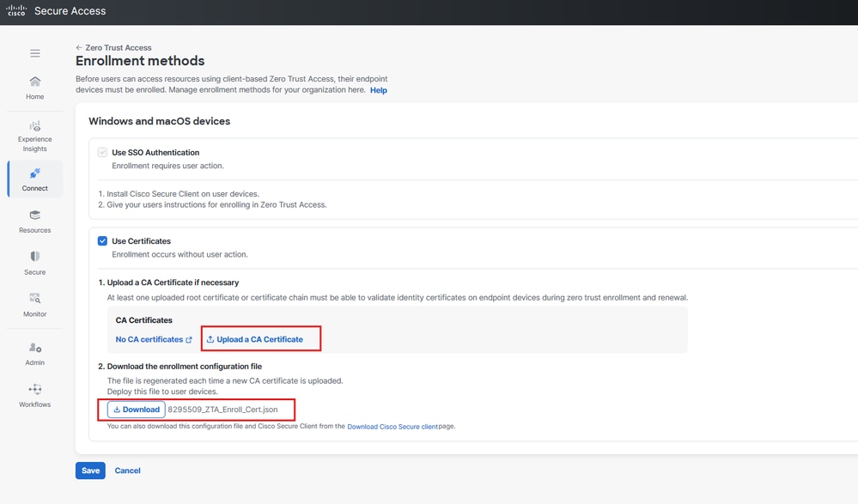Cancel the enrollment changes
The width and height of the screenshot is (858, 504).
127,471
